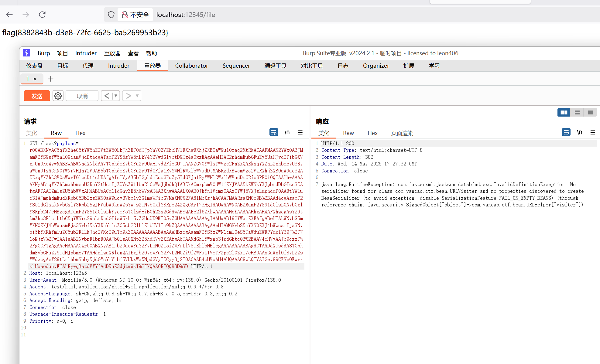Toggle non-printable characters in request panel
The width and height of the screenshot is (600, 364).
tap(287, 132)
